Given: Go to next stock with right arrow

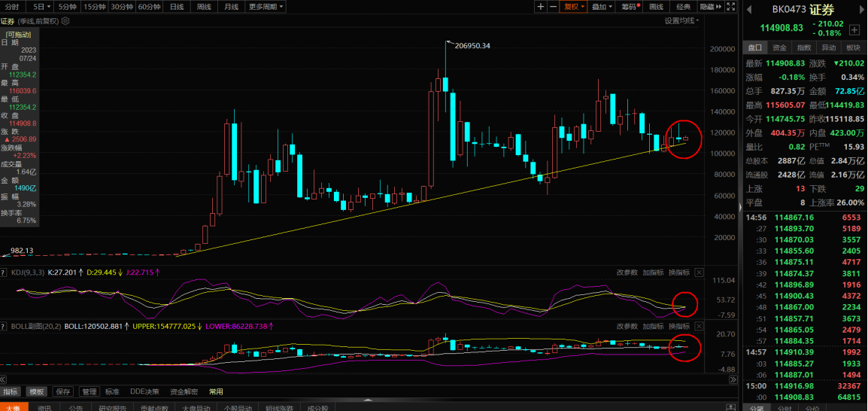Looking at the screenshot, I should click(x=863, y=9).
